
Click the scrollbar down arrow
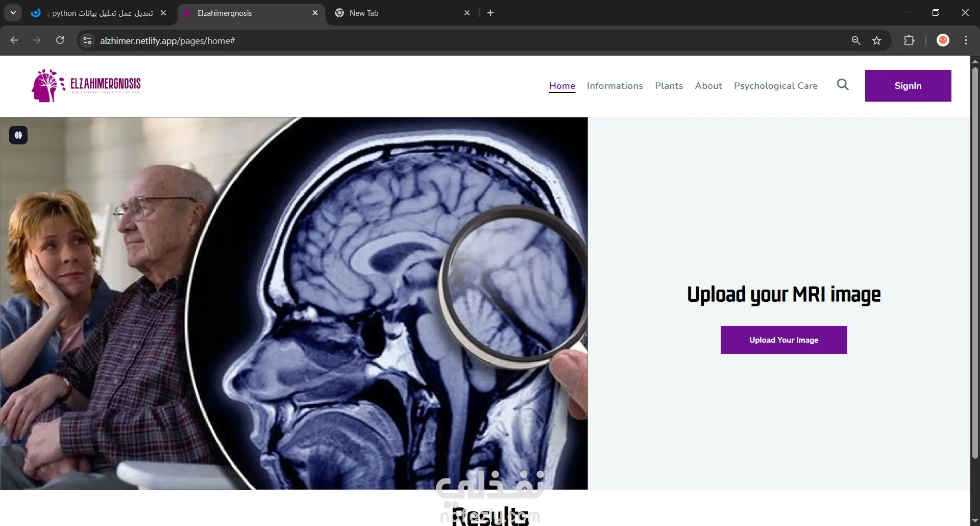point(975,520)
